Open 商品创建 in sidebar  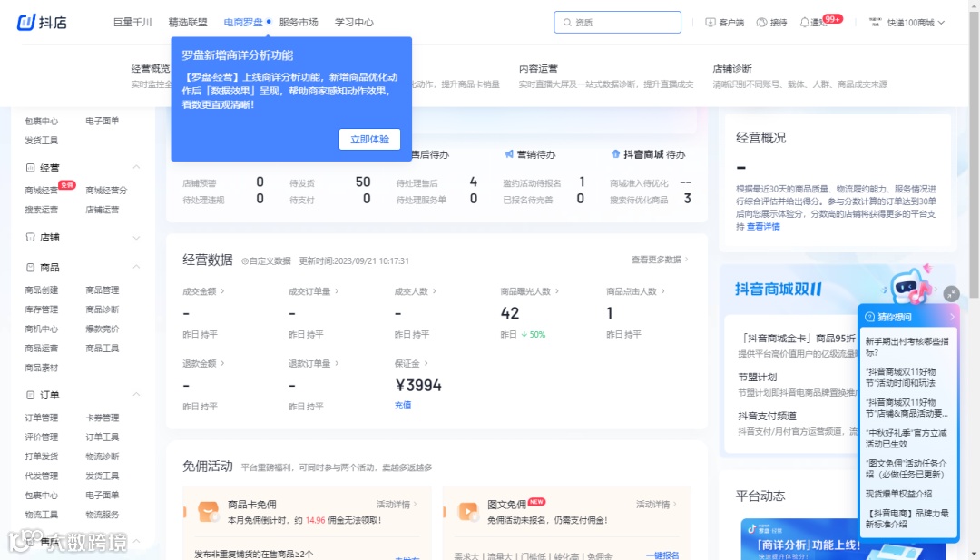[41, 290]
